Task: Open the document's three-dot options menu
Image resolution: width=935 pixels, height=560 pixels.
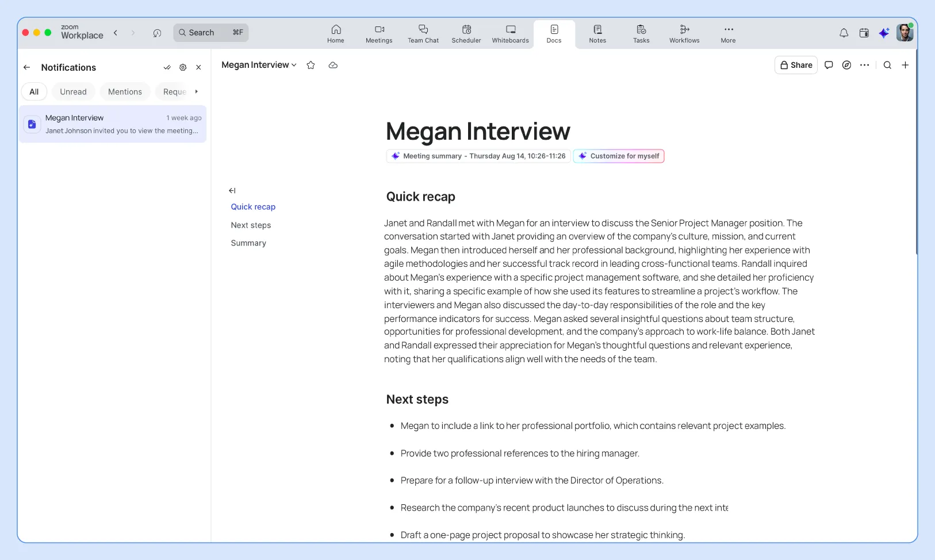Action: click(865, 65)
